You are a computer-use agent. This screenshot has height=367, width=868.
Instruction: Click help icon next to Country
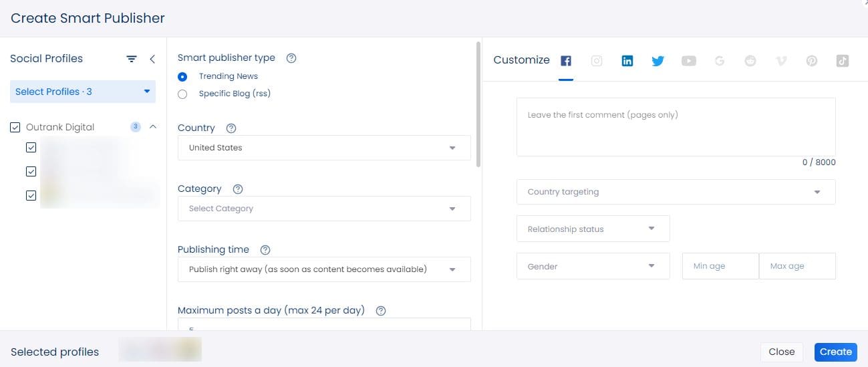tap(231, 128)
